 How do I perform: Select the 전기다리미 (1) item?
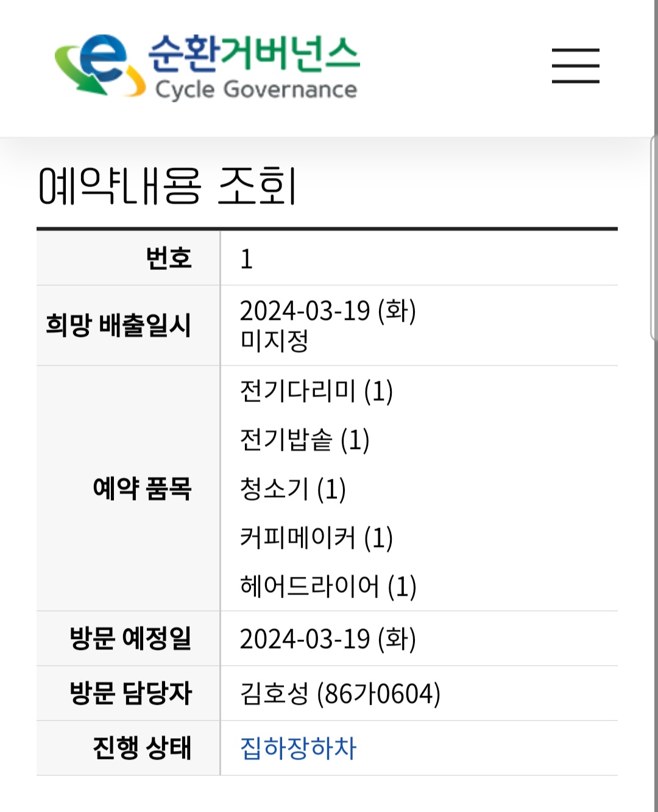pos(316,391)
